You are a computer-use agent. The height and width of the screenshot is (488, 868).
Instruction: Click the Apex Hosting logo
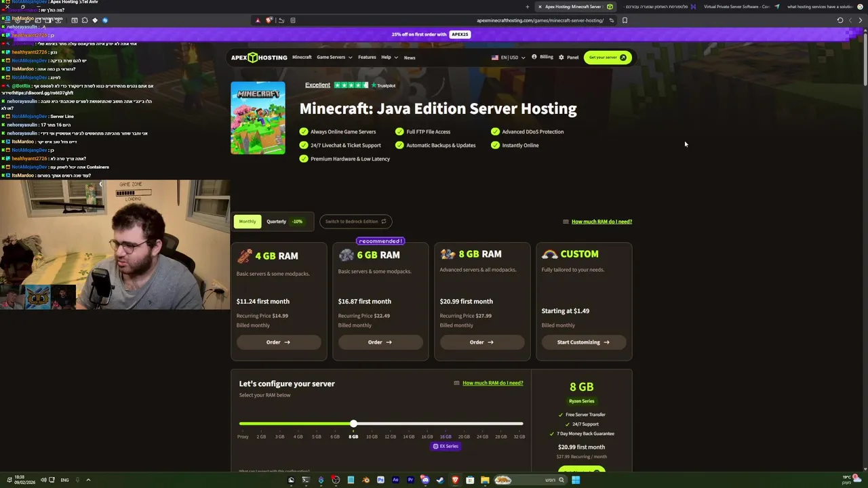tap(259, 58)
